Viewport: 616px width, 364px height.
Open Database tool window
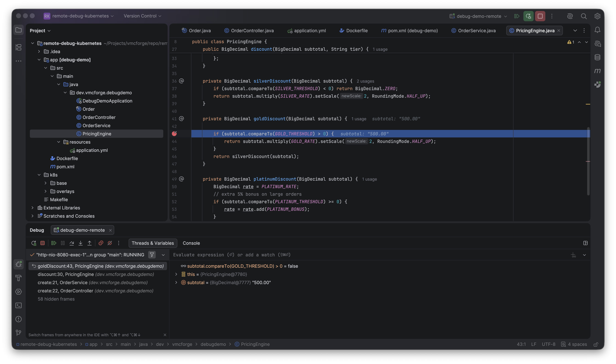[x=597, y=57]
